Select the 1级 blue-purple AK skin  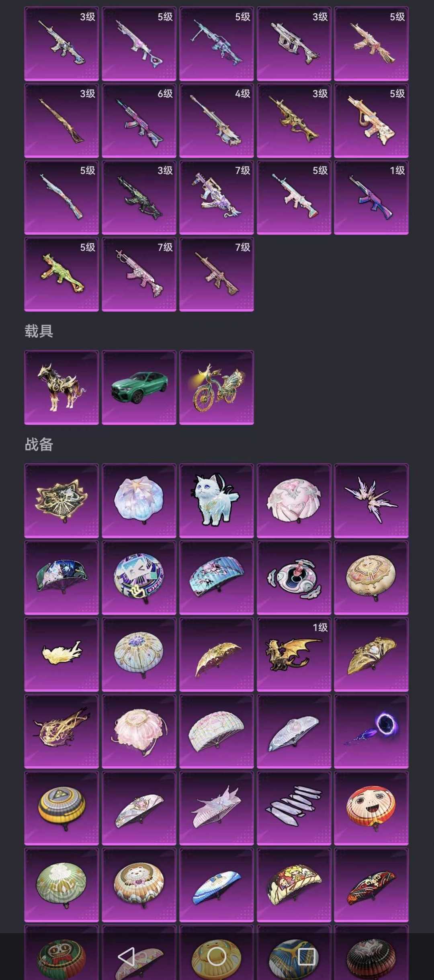[x=371, y=197]
